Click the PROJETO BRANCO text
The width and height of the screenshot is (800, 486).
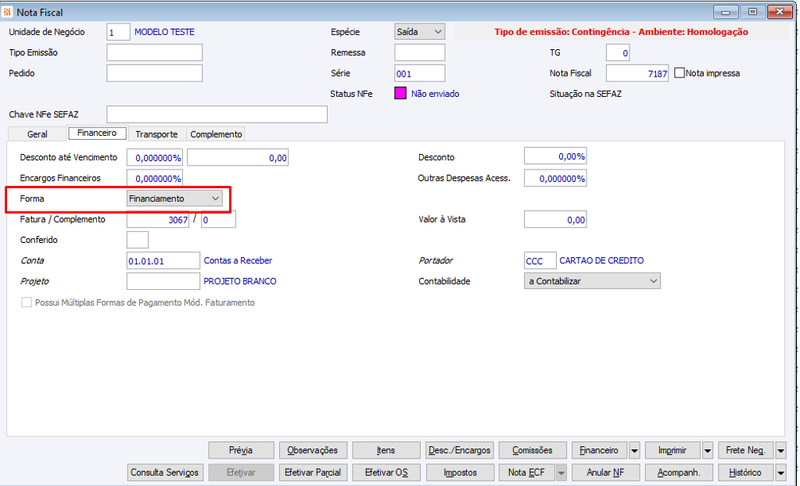point(240,281)
